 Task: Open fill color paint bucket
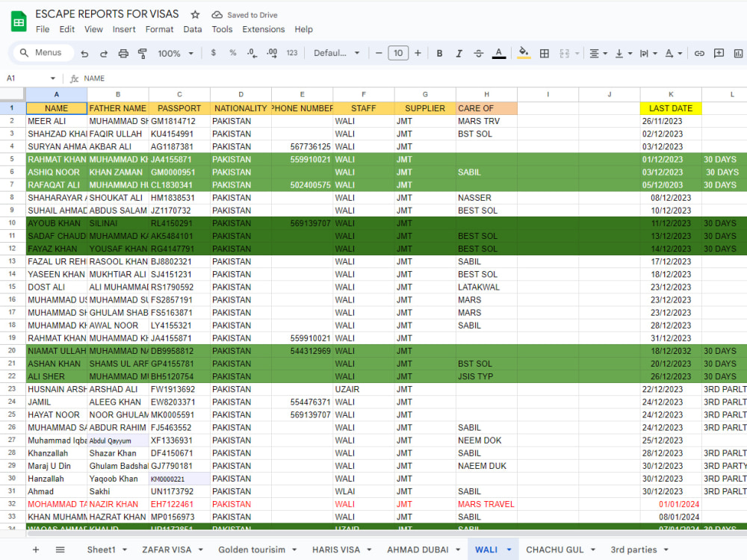coord(524,53)
